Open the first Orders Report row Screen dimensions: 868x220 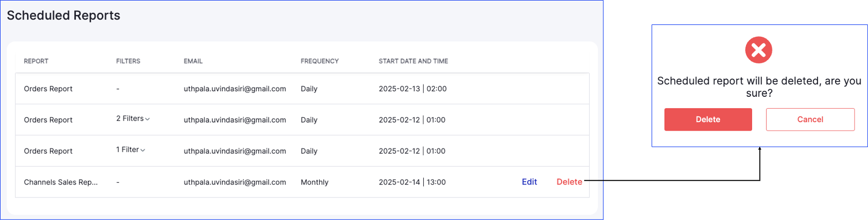point(302,89)
